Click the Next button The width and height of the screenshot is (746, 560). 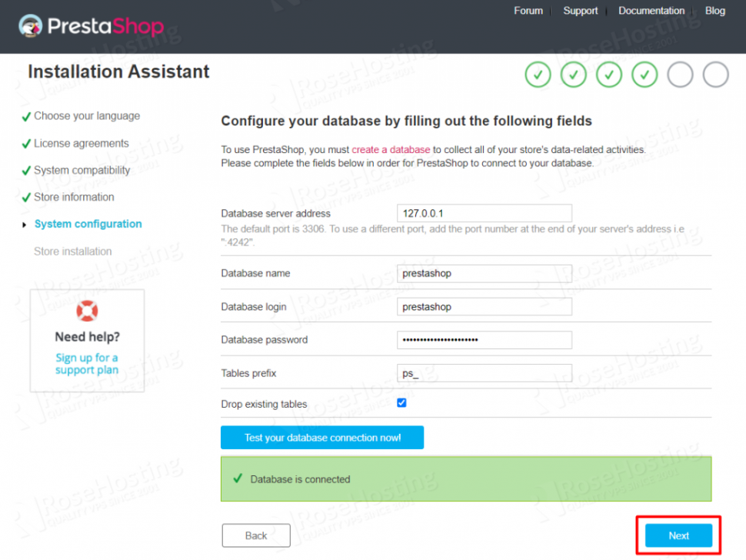tap(678, 535)
